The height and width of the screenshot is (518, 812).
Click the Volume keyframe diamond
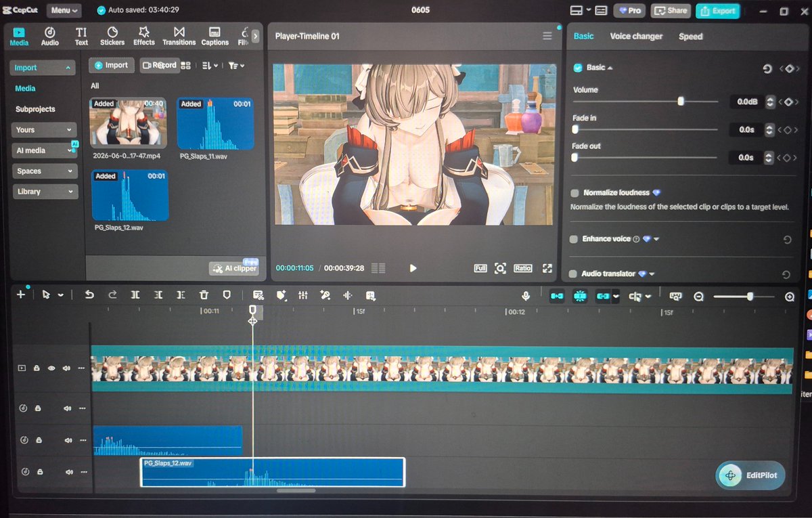[x=788, y=102]
